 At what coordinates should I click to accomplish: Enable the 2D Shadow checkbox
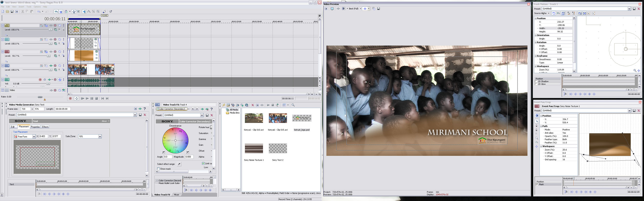click(x=536, y=81)
